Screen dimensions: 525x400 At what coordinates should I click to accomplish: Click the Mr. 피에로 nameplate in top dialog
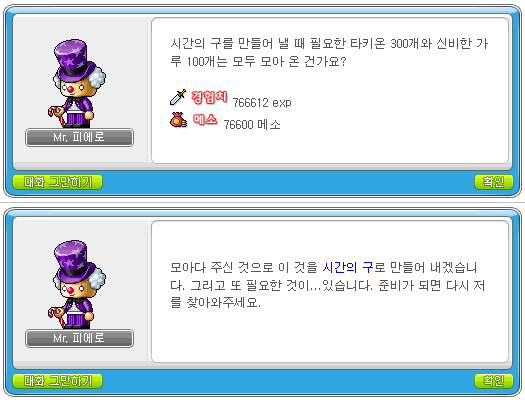[x=79, y=137]
